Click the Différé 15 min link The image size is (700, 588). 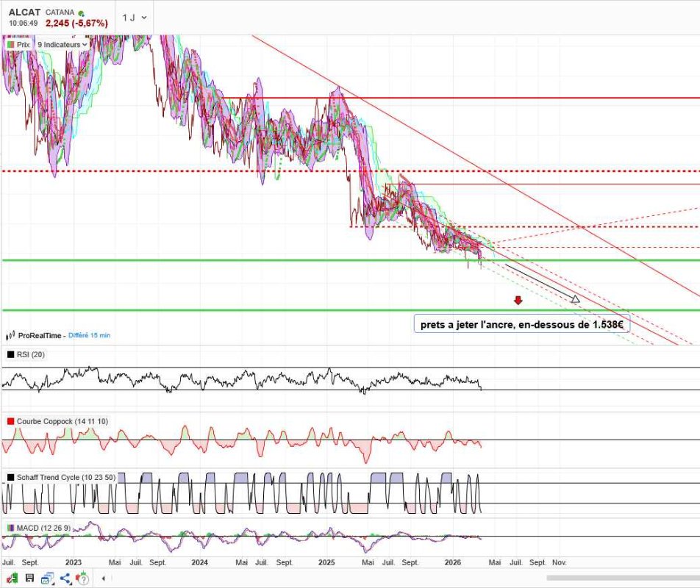pyautogui.click(x=89, y=335)
